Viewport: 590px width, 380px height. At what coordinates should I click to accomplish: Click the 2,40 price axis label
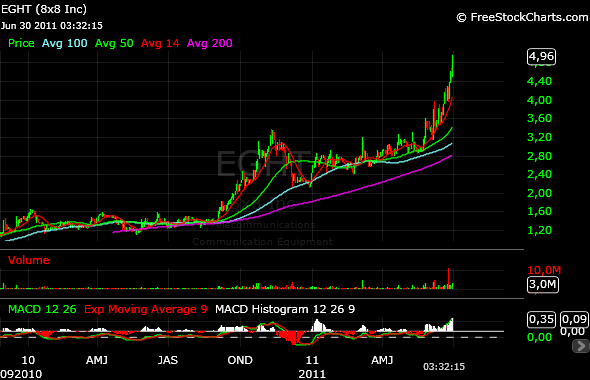539,174
